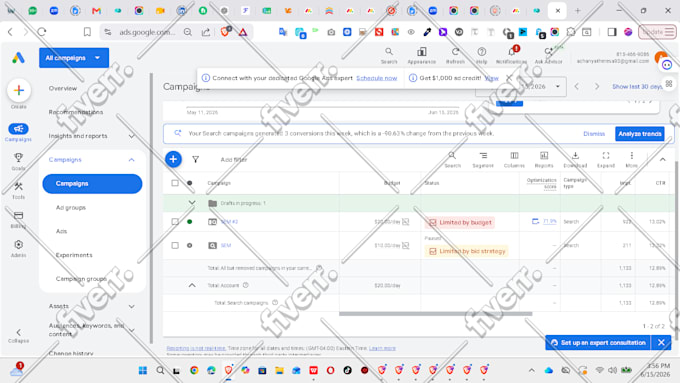
Task: Open Ad groups in navigation
Action: coord(71,208)
